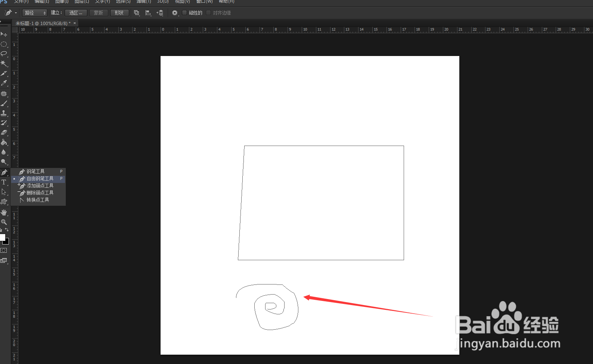593x364 pixels.
Task: Click inside the drawn rectangle path
Action: click(x=321, y=203)
